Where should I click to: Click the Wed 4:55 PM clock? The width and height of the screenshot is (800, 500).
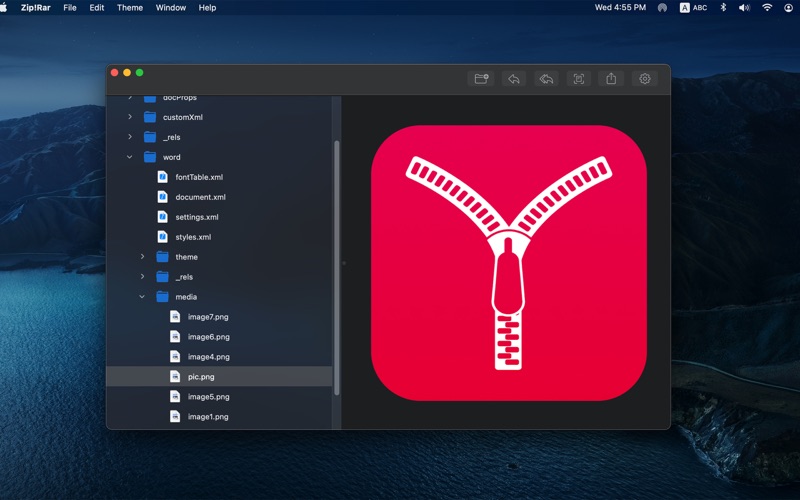(620, 7)
